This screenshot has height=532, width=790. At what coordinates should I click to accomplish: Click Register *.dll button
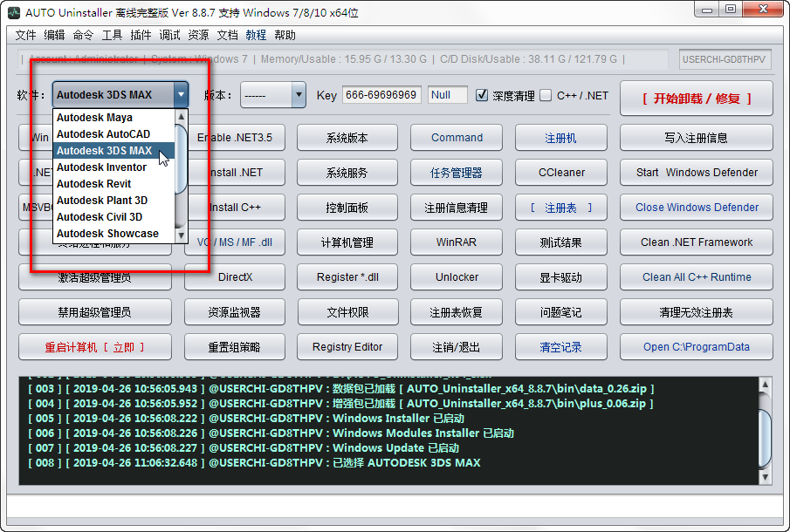pyautogui.click(x=347, y=276)
